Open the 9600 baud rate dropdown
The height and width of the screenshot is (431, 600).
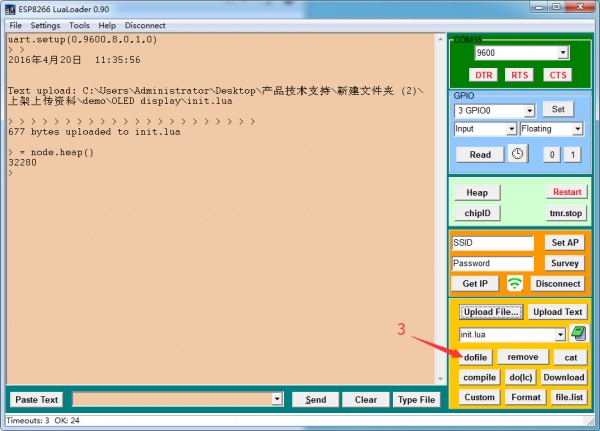click(562, 53)
